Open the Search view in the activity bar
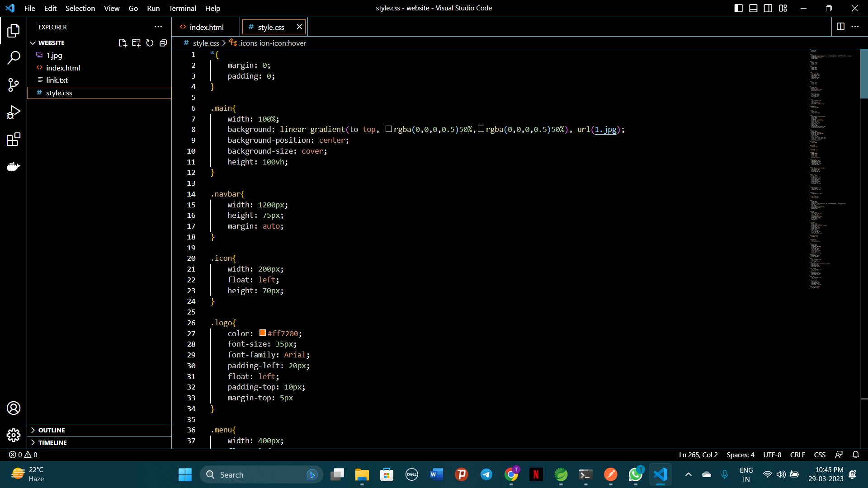 (x=14, y=58)
